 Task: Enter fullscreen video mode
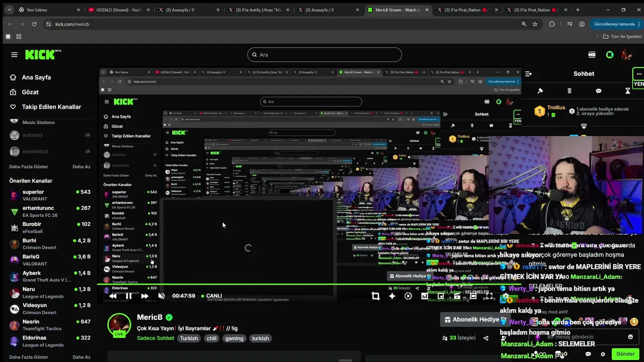click(489, 296)
